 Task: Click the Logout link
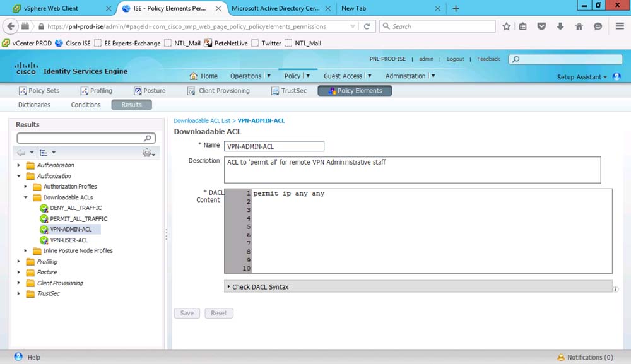coord(455,59)
